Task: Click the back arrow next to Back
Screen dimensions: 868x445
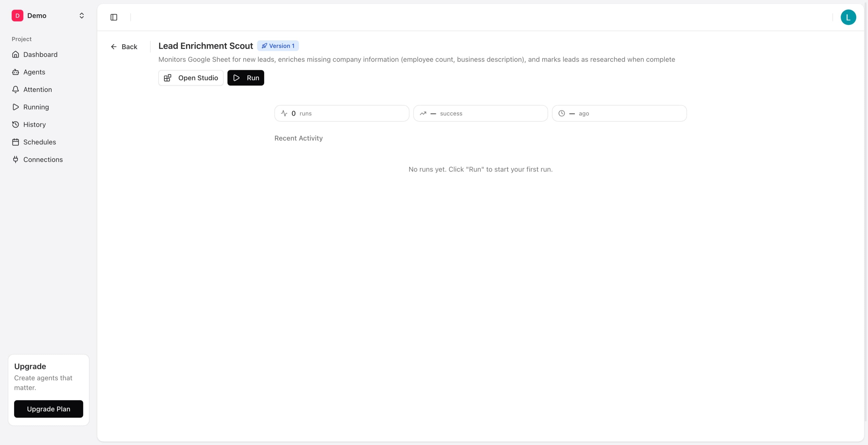Action: pyautogui.click(x=114, y=47)
